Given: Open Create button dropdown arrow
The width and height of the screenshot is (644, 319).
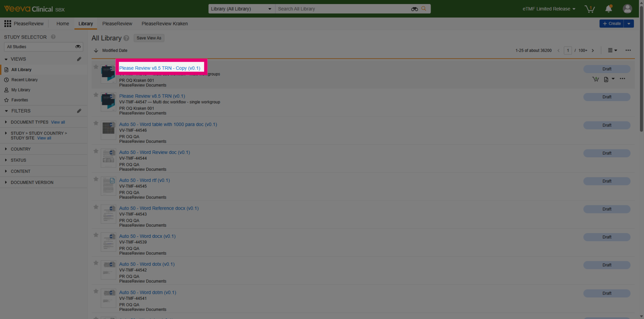Looking at the screenshot, I should [x=629, y=23].
